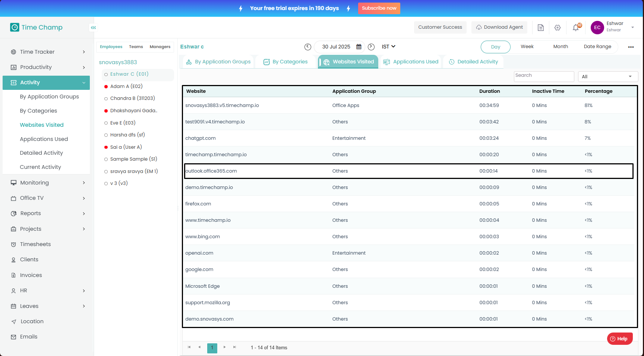This screenshot has width=644, height=356.
Task: Click the Download Agent button
Action: point(499,27)
